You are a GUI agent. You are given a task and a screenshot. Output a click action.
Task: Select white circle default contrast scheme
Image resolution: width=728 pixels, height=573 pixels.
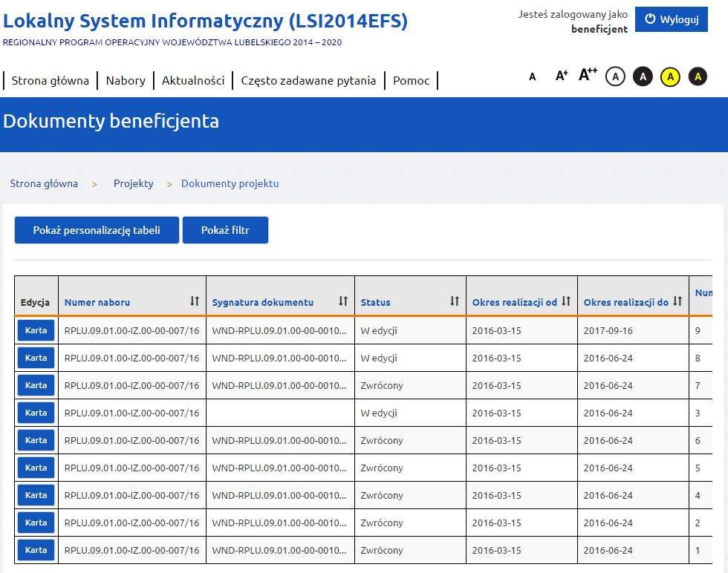[x=615, y=76]
